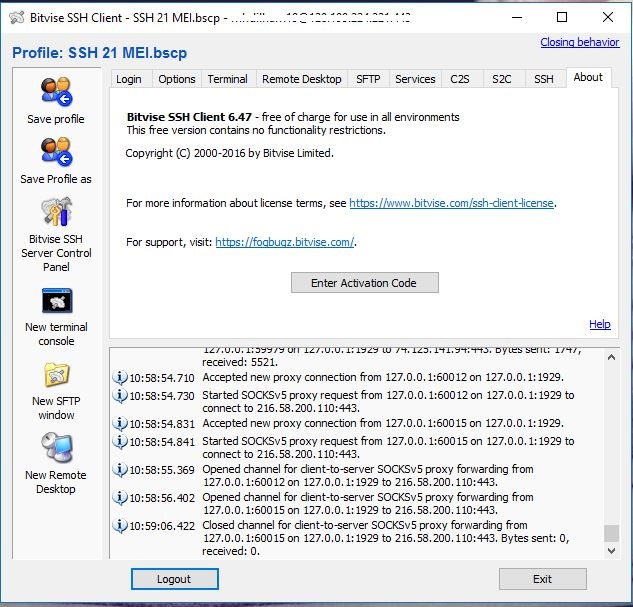The width and height of the screenshot is (633, 607).
Task: Click the Exit button
Action: (x=542, y=579)
